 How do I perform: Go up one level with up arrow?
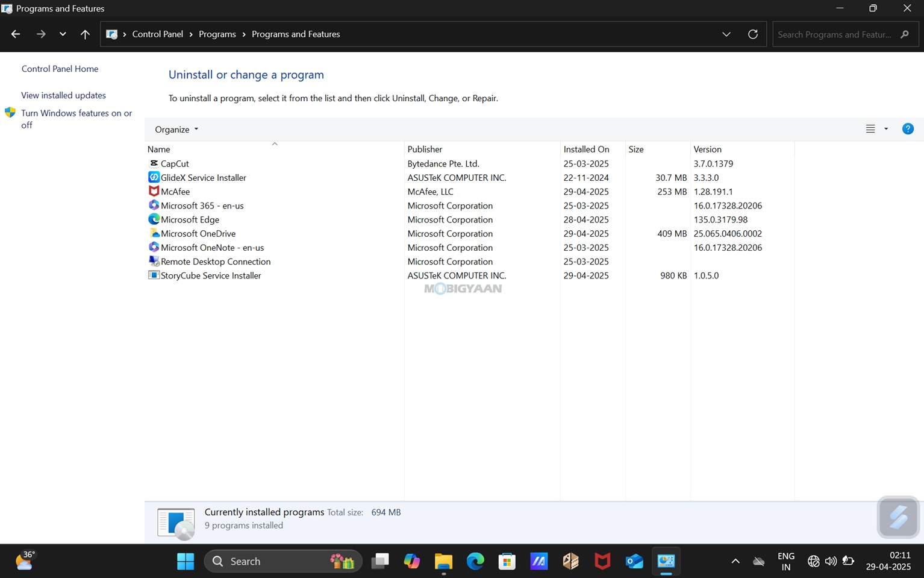click(x=85, y=34)
